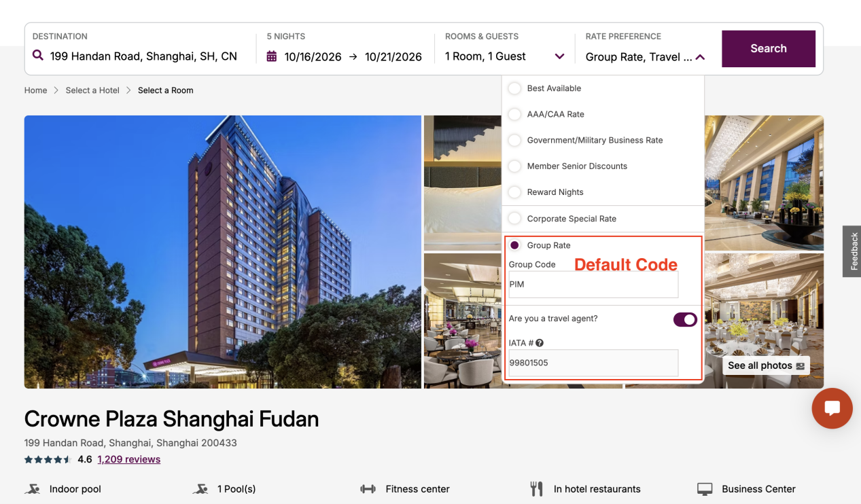
Task: Click the See all photos button
Action: (x=766, y=365)
